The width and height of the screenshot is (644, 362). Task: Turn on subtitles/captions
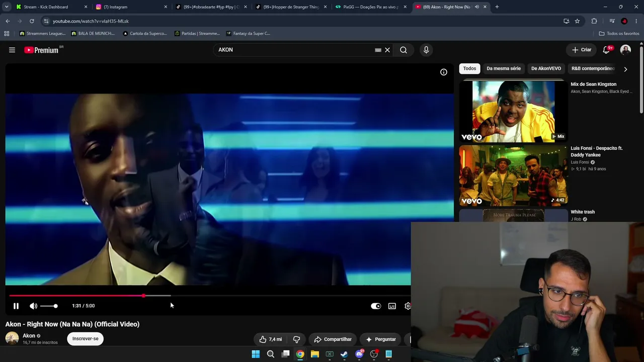click(392, 306)
